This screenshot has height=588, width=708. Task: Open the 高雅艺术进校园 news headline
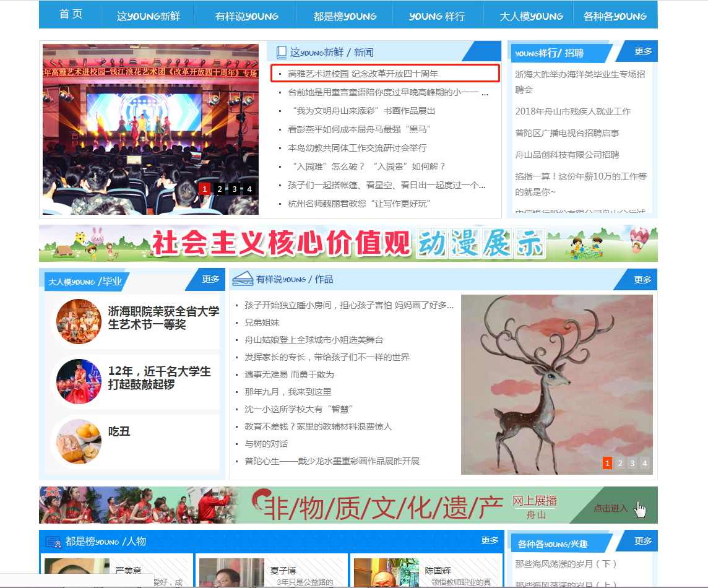tap(363, 74)
